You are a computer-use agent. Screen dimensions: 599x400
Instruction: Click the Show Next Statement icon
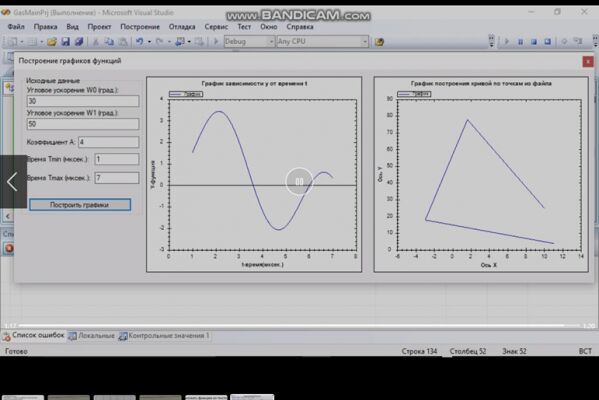coord(564,42)
